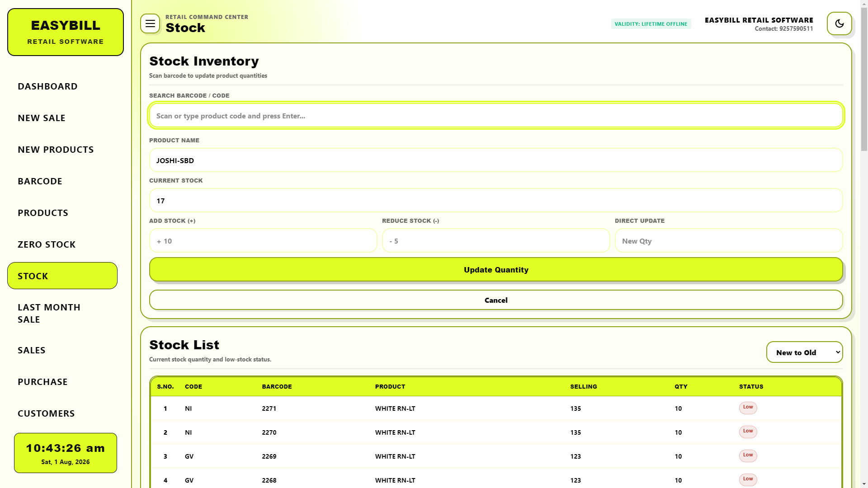Click the Contact: 9257590511 text
The width and height of the screenshot is (868, 488).
tap(783, 28)
